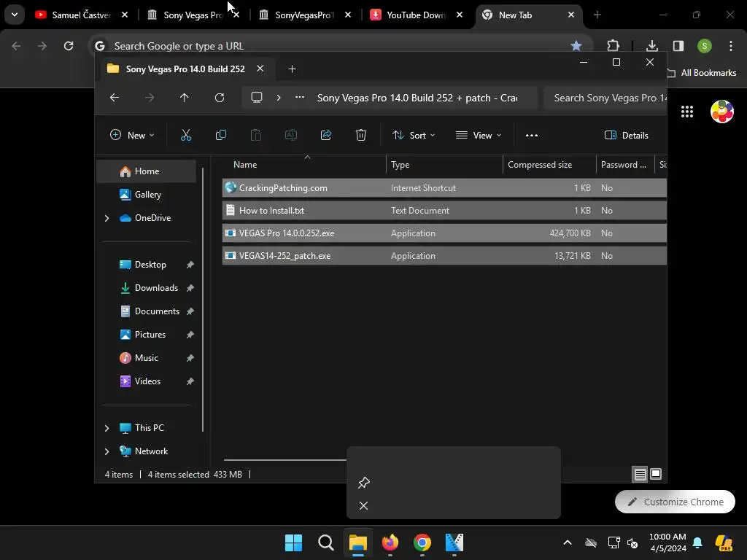Viewport: 747px width, 560px height.
Task: Select the CrackingPatching.com shortcut file
Action: [x=444, y=188]
